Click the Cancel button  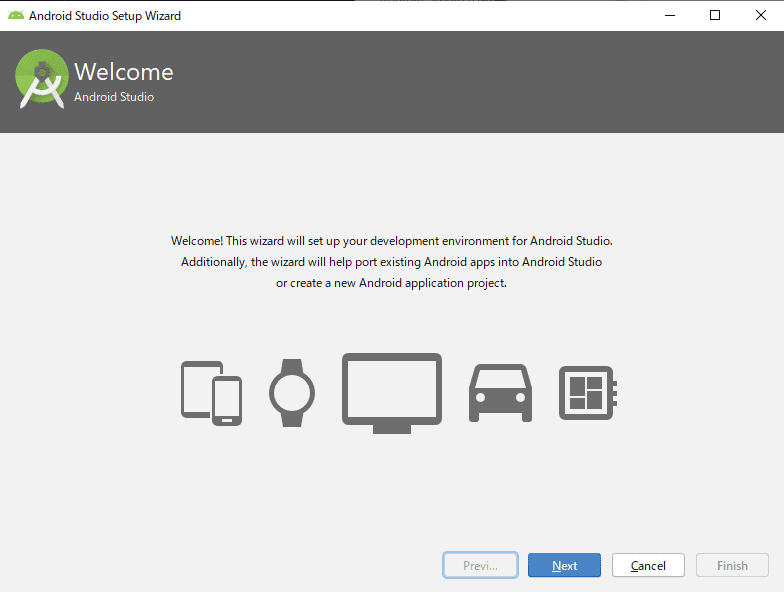pos(648,566)
